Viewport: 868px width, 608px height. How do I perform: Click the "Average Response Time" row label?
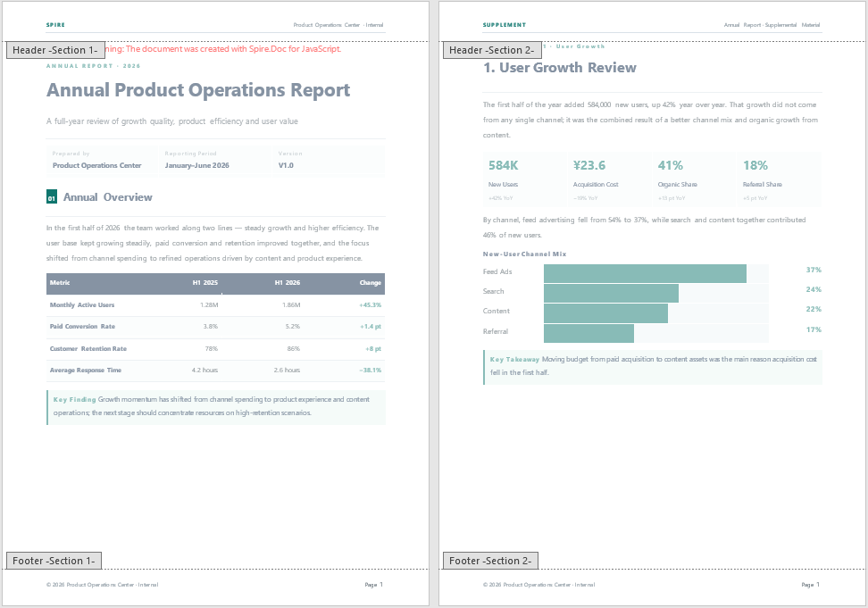click(85, 371)
